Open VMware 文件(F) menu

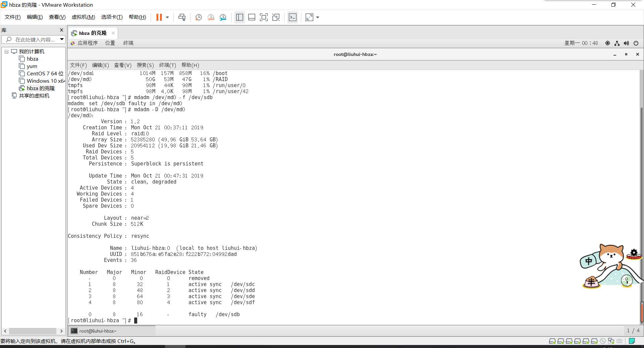coord(13,17)
